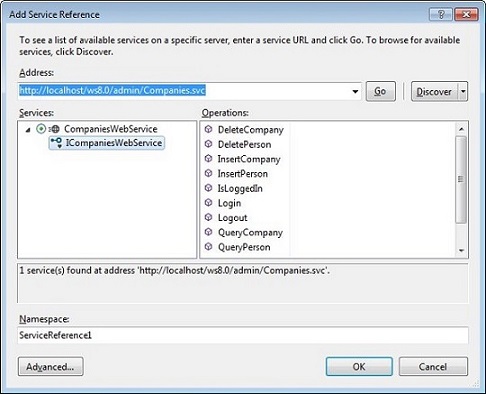The image size is (486, 394).
Task: Click the ICompaniesWebService interface icon
Action: (x=56, y=143)
